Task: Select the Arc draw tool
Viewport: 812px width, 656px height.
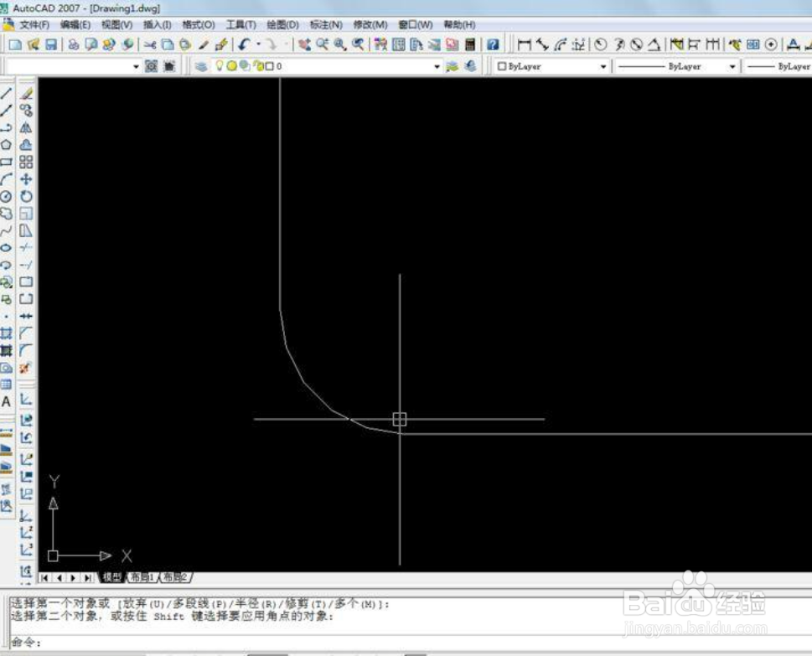Action: pos(6,179)
